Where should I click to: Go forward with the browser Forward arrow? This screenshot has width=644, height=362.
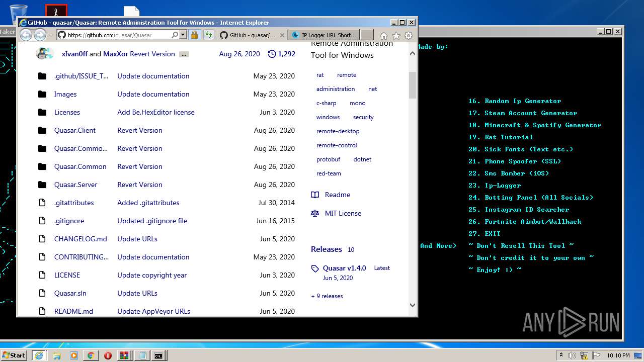[x=40, y=35]
